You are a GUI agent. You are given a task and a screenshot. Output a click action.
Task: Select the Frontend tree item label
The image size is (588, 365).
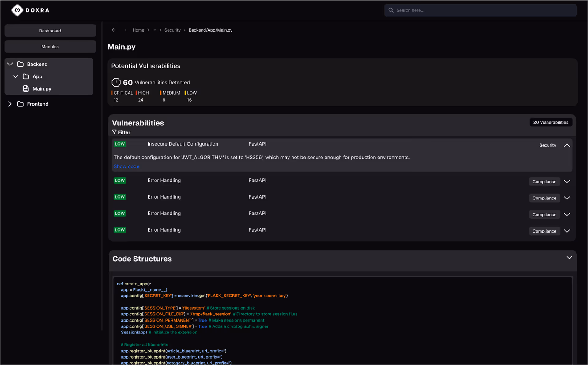click(x=38, y=104)
